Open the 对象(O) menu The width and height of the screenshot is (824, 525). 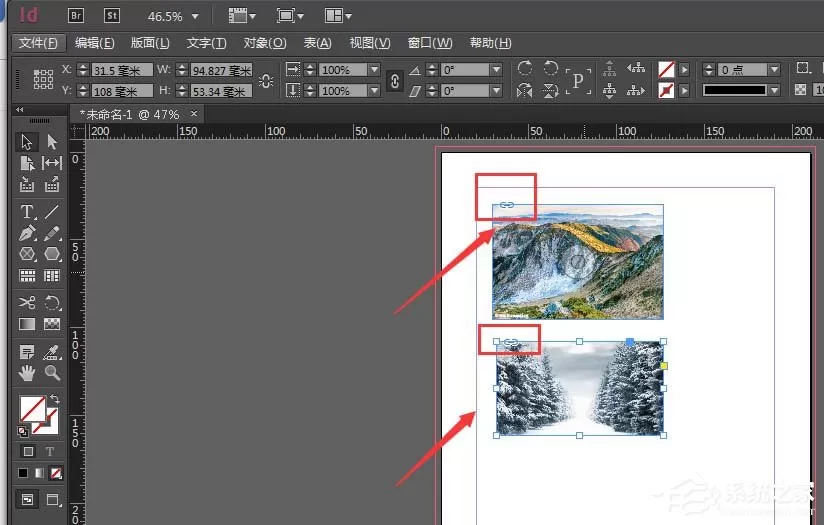[265, 43]
